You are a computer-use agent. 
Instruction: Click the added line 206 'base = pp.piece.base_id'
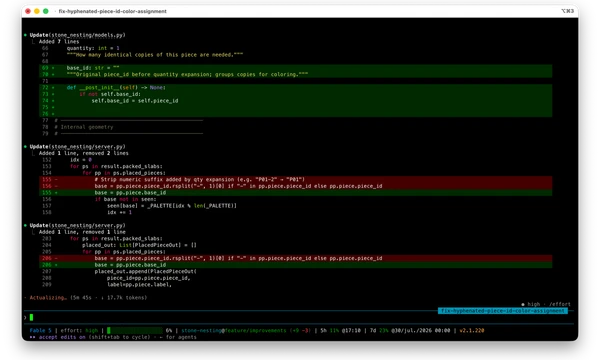[295, 265]
